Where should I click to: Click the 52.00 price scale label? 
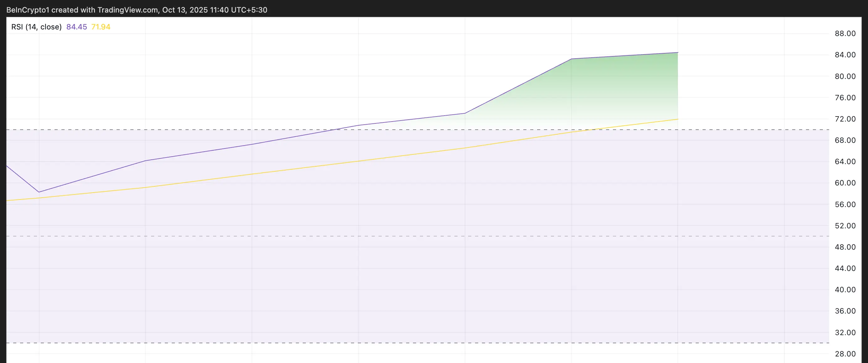pos(845,226)
